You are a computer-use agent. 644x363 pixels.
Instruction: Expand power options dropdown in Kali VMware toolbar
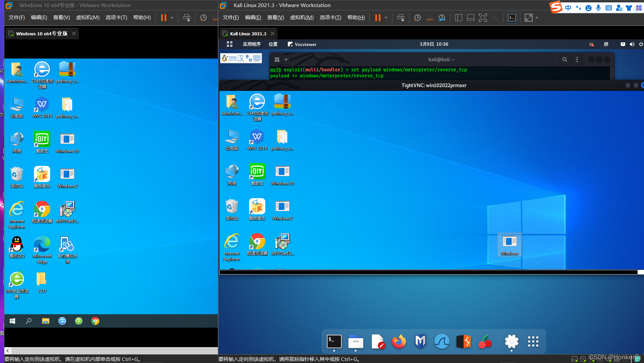(x=386, y=18)
